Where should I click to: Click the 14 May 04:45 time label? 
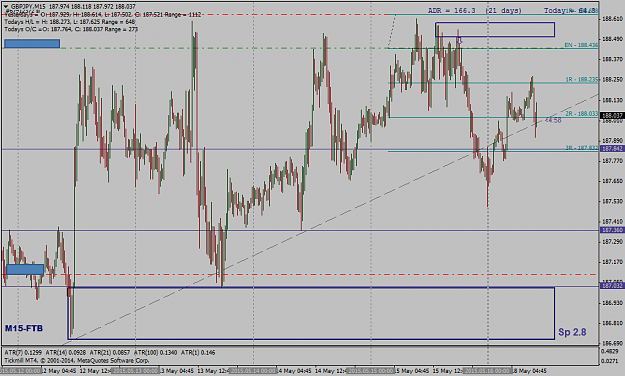296,371
